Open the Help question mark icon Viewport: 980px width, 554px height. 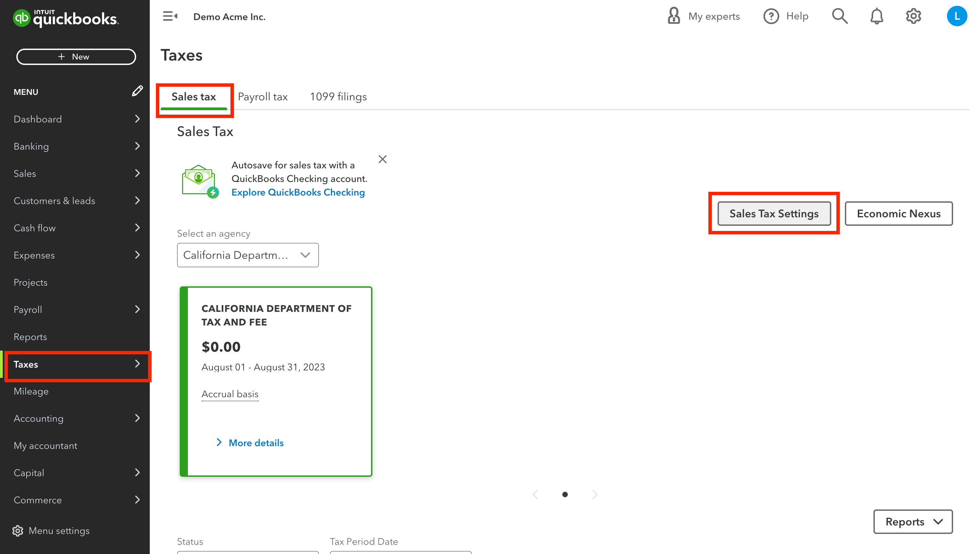click(x=771, y=16)
